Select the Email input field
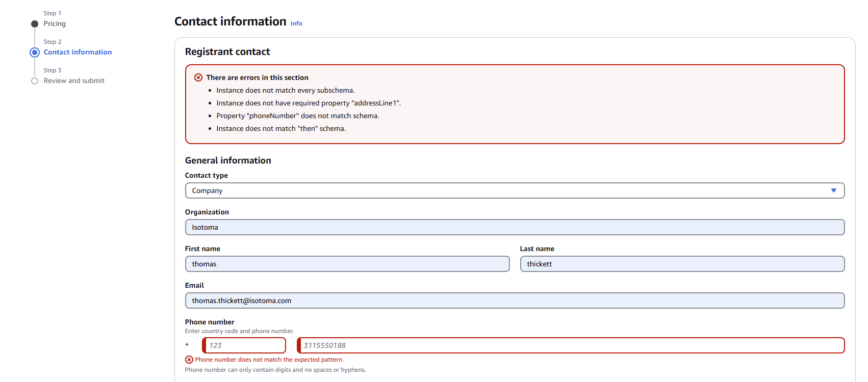868x382 pixels. coord(514,301)
